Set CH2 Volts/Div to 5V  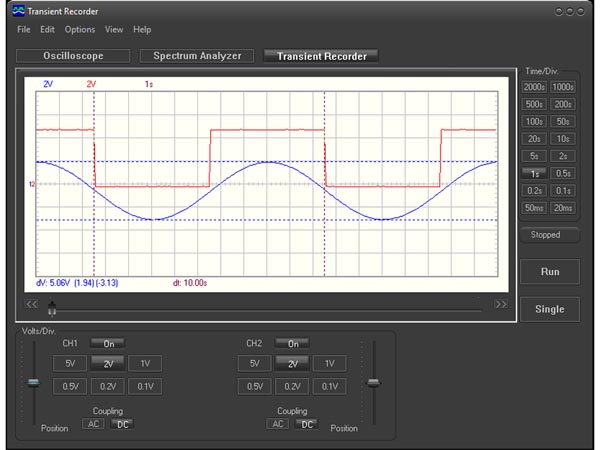point(254,363)
